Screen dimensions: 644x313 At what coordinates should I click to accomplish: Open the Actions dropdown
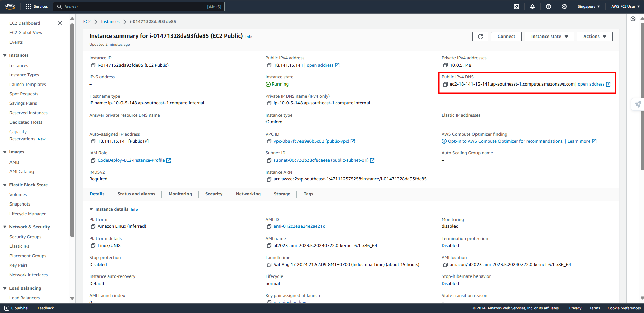click(x=594, y=37)
